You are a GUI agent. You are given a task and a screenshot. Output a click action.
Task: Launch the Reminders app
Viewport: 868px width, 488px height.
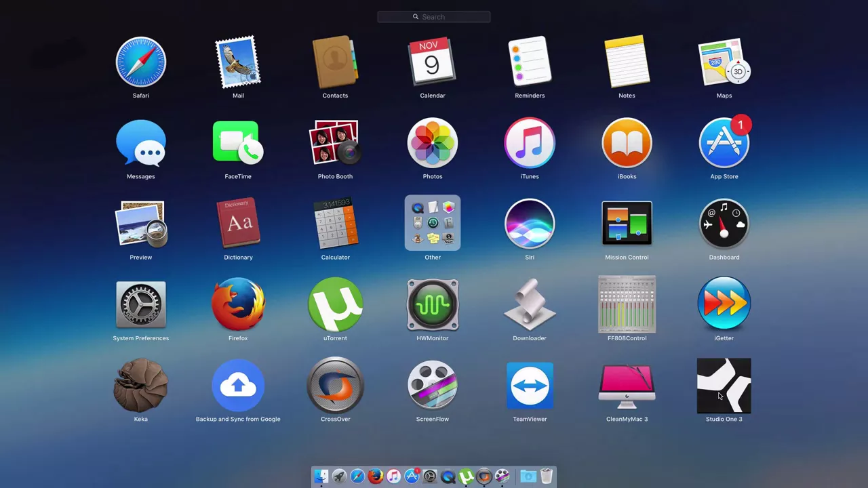tap(530, 62)
